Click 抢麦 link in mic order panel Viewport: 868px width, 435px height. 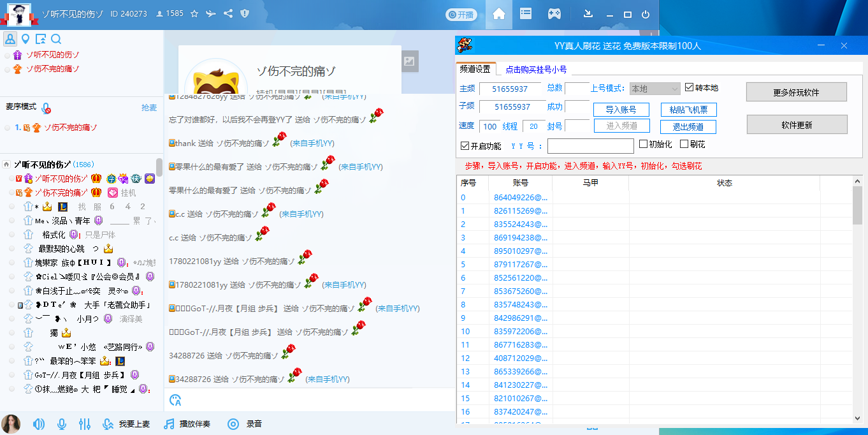click(x=148, y=108)
